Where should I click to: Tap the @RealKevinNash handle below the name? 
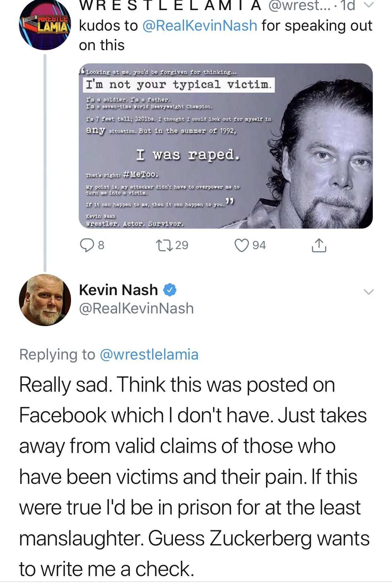pyautogui.click(x=136, y=308)
